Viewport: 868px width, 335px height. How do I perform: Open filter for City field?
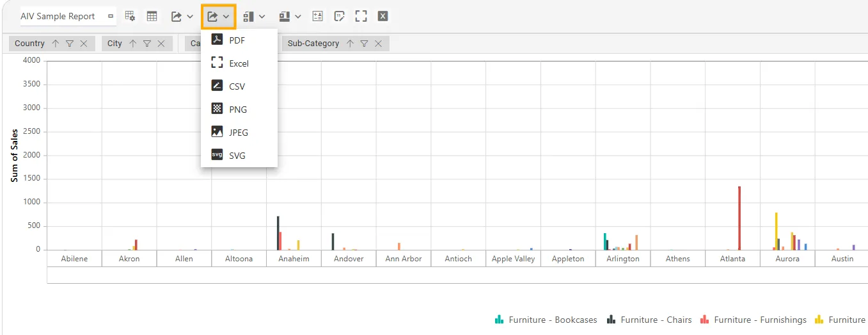click(x=147, y=44)
